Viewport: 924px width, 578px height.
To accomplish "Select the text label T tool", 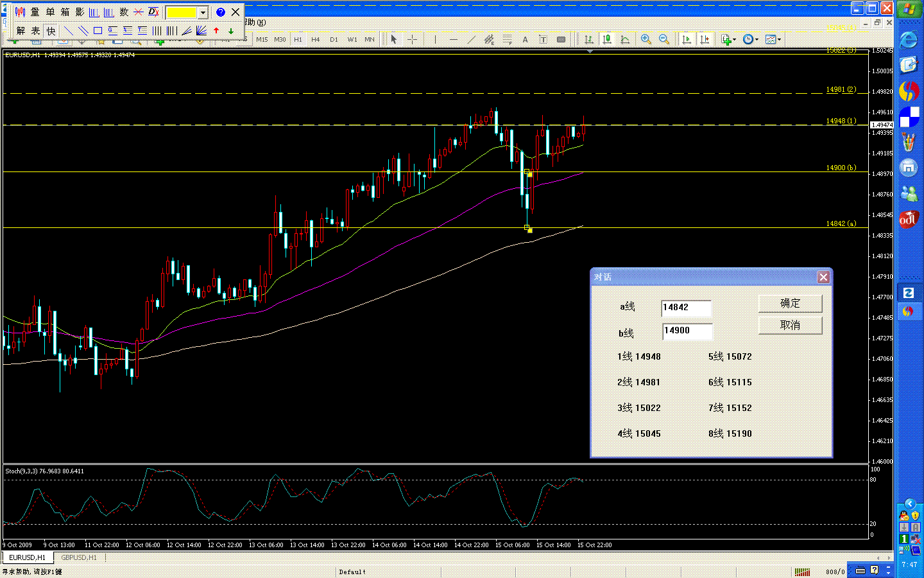I will click(543, 39).
